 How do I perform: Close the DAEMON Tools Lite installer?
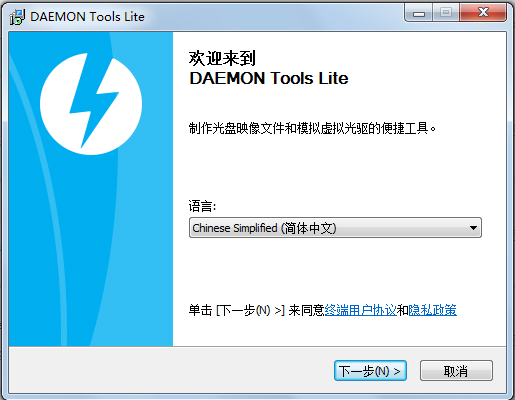483,13
